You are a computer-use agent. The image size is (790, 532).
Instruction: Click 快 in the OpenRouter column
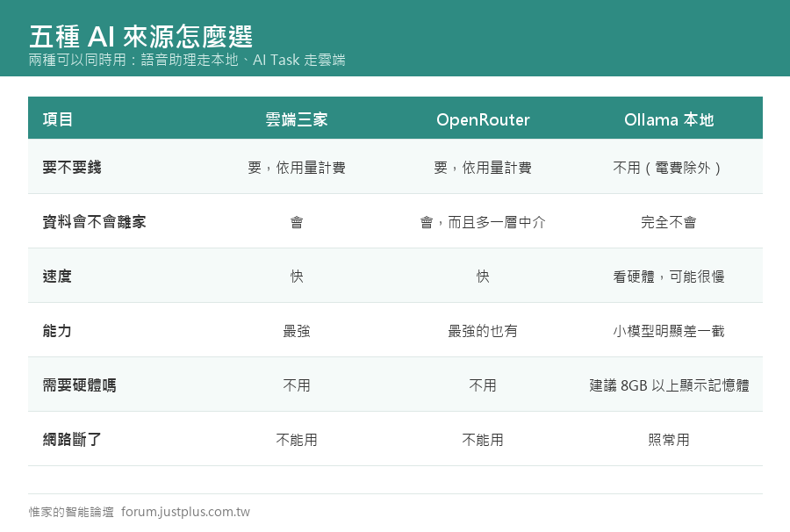[x=483, y=276]
